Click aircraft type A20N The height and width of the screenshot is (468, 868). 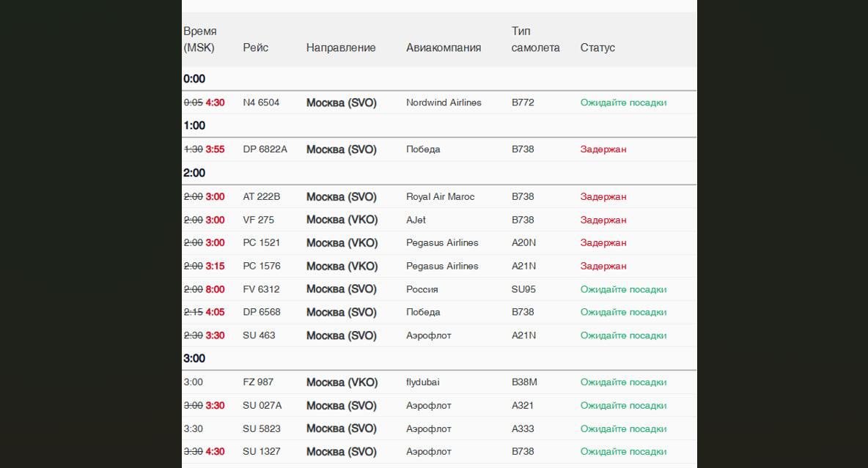[x=523, y=243]
